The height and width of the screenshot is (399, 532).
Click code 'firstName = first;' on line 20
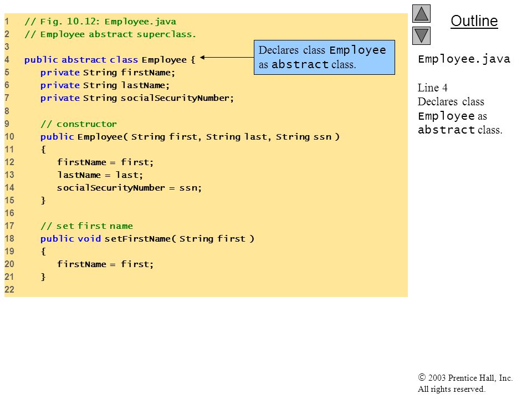[x=105, y=264]
